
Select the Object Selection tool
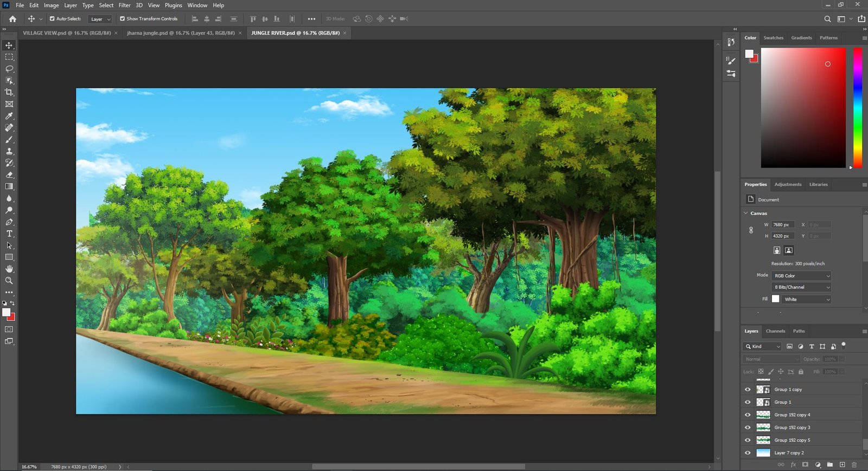click(x=9, y=81)
